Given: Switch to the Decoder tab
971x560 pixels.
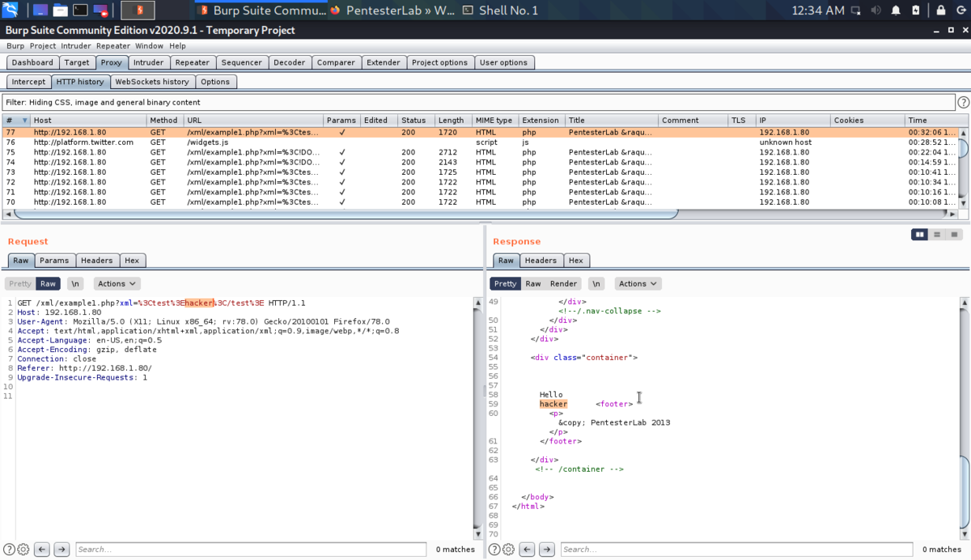Looking at the screenshot, I should [289, 62].
